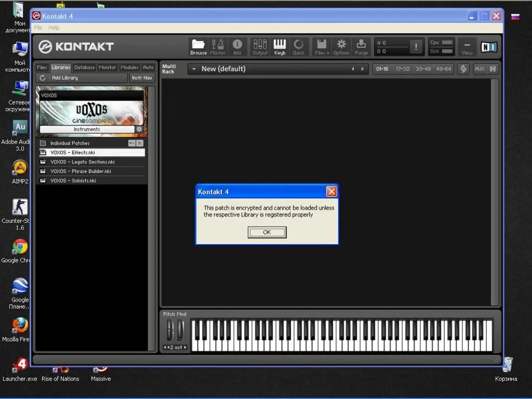Shift keyboard octave down arrow
The width and height of the screenshot is (532, 399).
pyautogui.click(x=165, y=347)
